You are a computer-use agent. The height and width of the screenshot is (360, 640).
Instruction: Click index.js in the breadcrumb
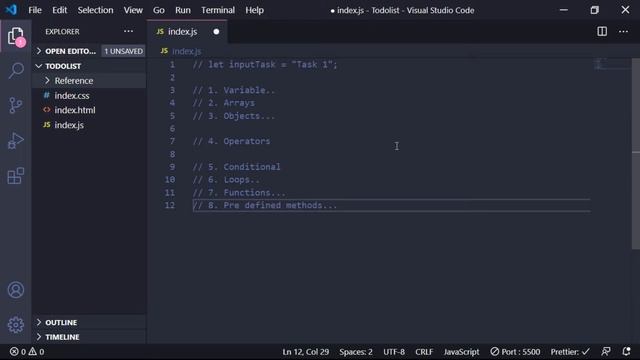click(187, 51)
